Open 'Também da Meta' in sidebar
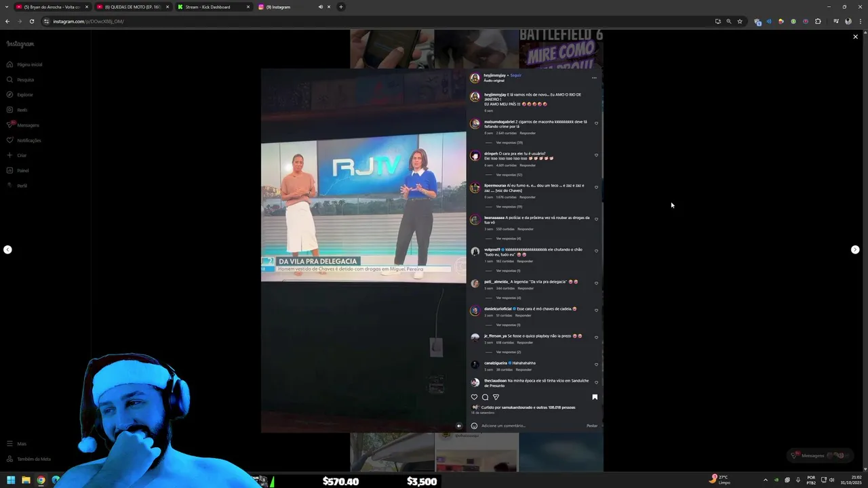Viewport: 868px width, 488px height. [28, 459]
